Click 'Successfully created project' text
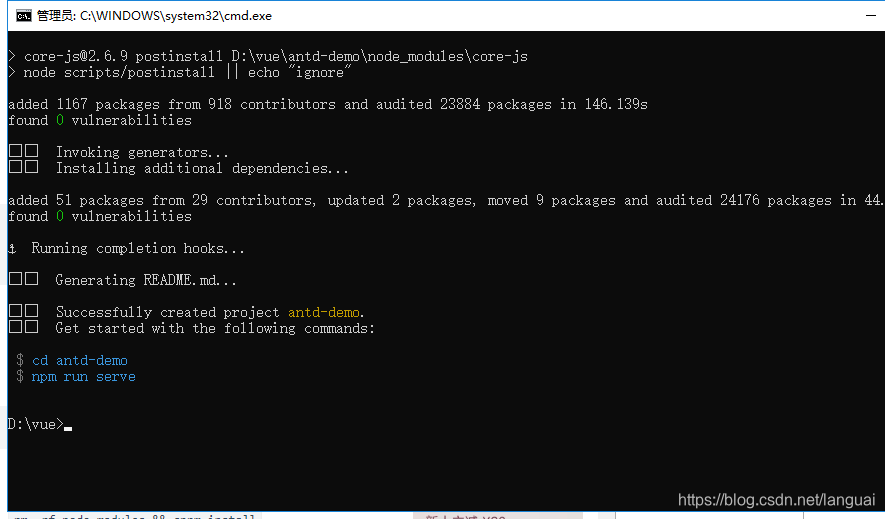The image size is (885, 519). coord(168,313)
